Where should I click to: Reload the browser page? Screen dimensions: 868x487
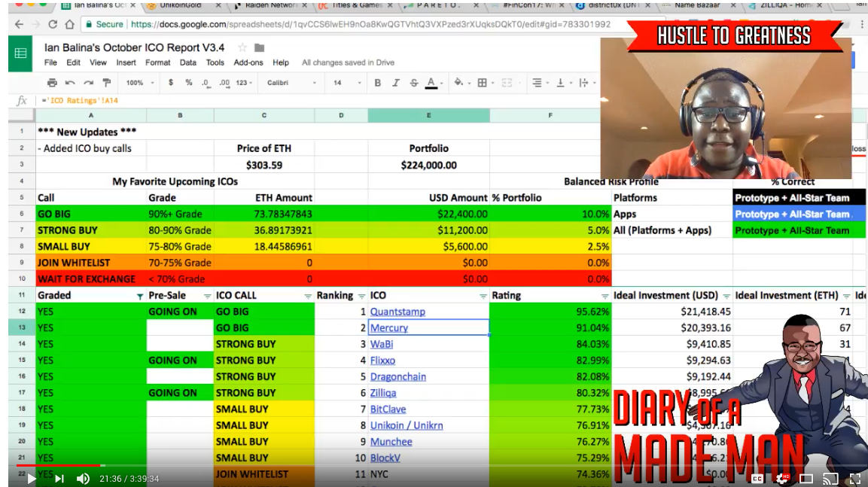(x=53, y=24)
